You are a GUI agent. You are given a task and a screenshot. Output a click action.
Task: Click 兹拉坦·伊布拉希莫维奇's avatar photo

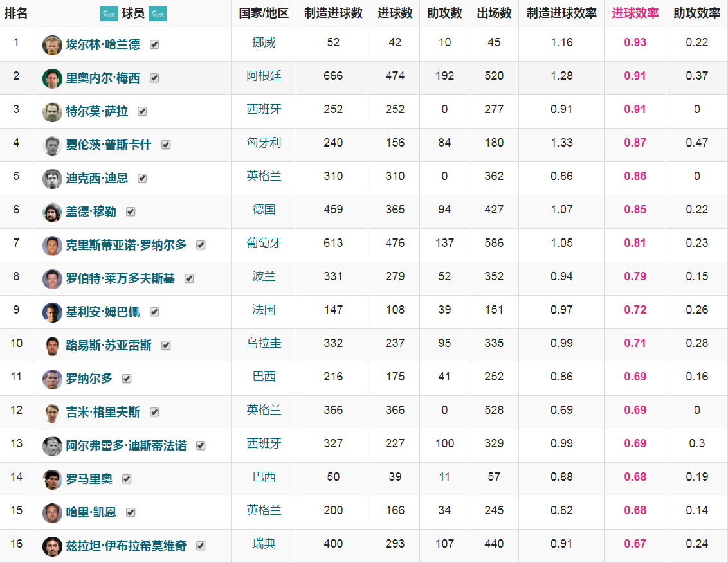pyautogui.click(x=53, y=546)
